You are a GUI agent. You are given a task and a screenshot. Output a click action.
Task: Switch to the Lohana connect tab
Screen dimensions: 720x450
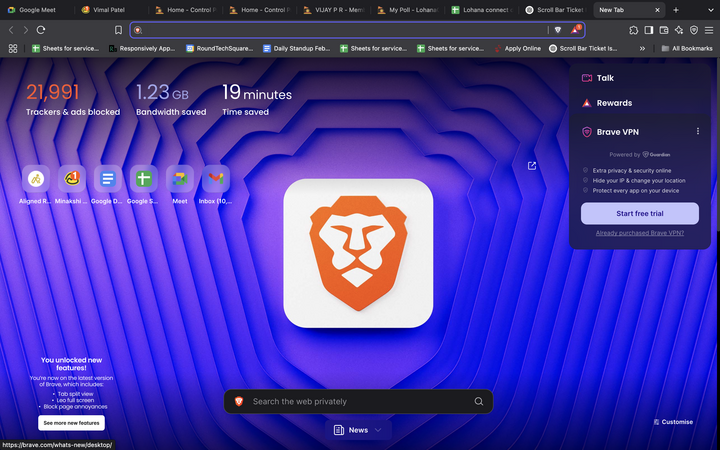point(482,10)
